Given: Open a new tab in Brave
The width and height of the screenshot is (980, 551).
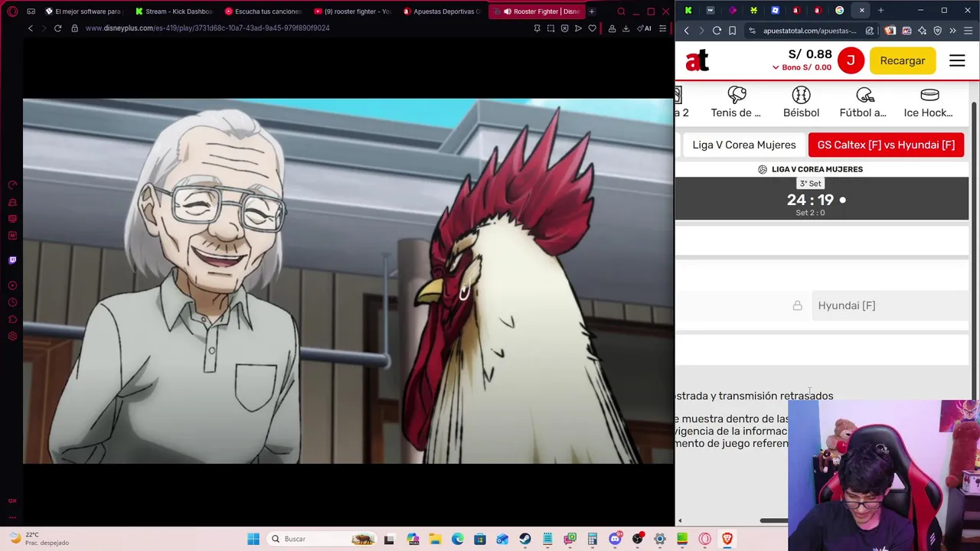Looking at the screenshot, I should click(880, 11).
